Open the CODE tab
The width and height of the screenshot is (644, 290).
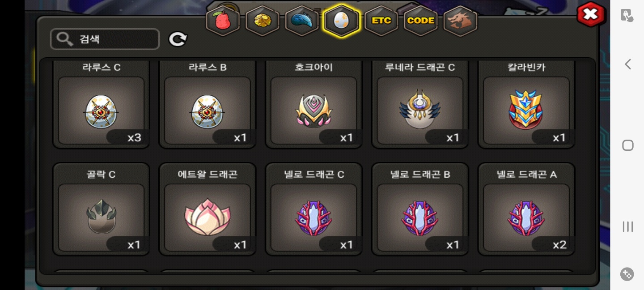(x=421, y=21)
